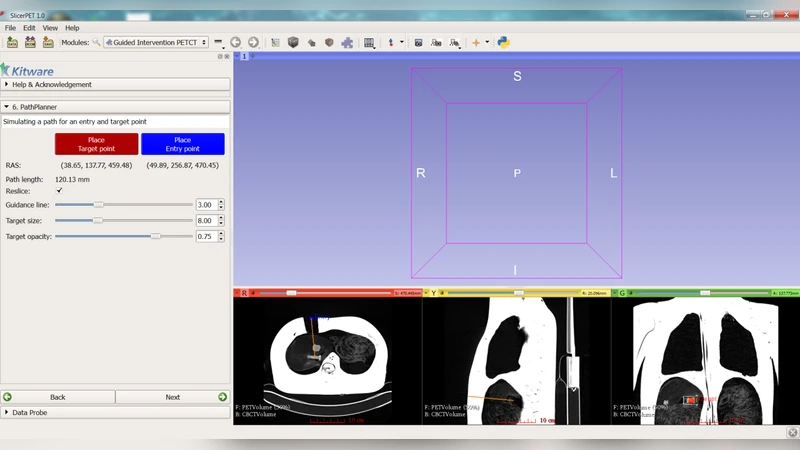
Task: Open the View menu
Action: coord(50,28)
